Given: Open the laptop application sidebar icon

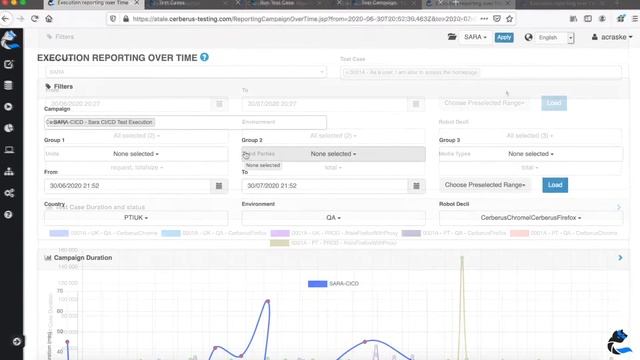Looking at the screenshot, I should coord(9,150).
